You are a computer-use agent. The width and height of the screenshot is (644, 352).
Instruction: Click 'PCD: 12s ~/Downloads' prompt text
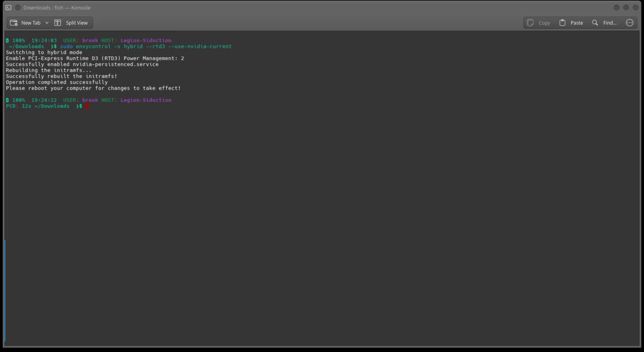coord(38,106)
